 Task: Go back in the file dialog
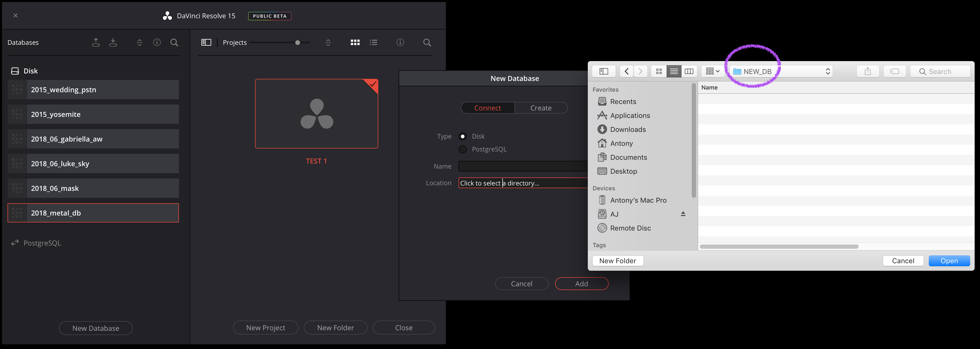pos(627,71)
